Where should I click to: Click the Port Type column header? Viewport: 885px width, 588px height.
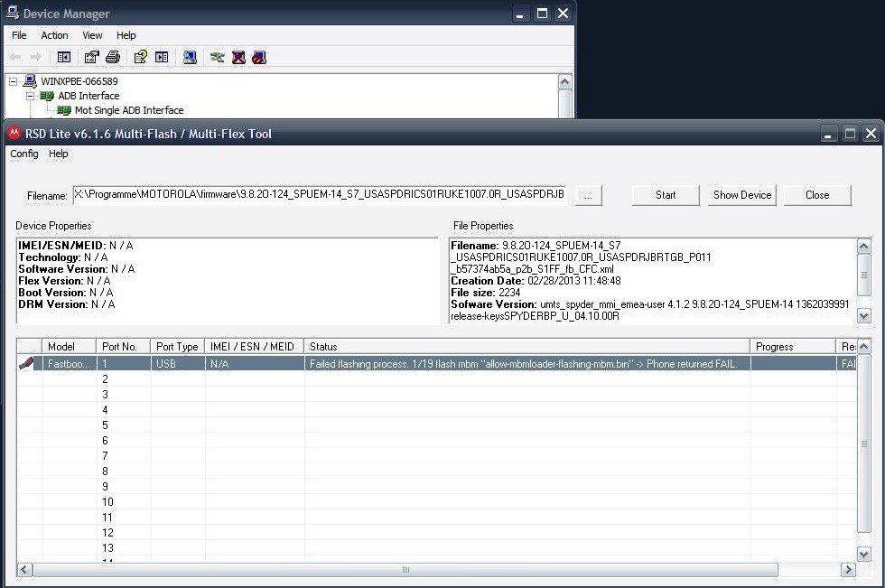coord(178,347)
